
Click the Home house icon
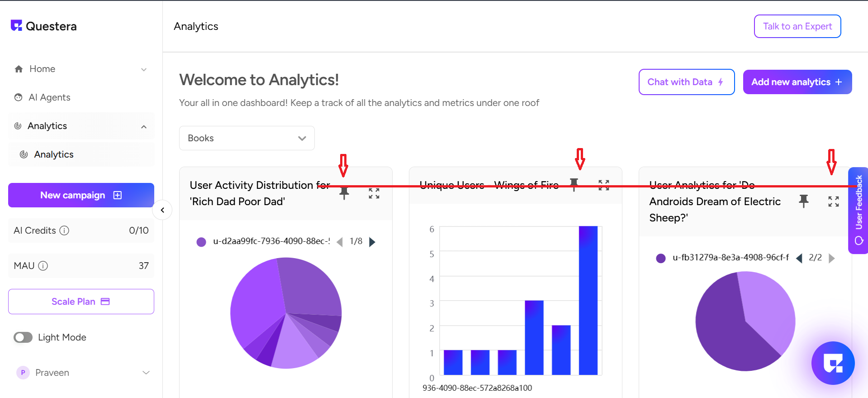pyautogui.click(x=19, y=69)
